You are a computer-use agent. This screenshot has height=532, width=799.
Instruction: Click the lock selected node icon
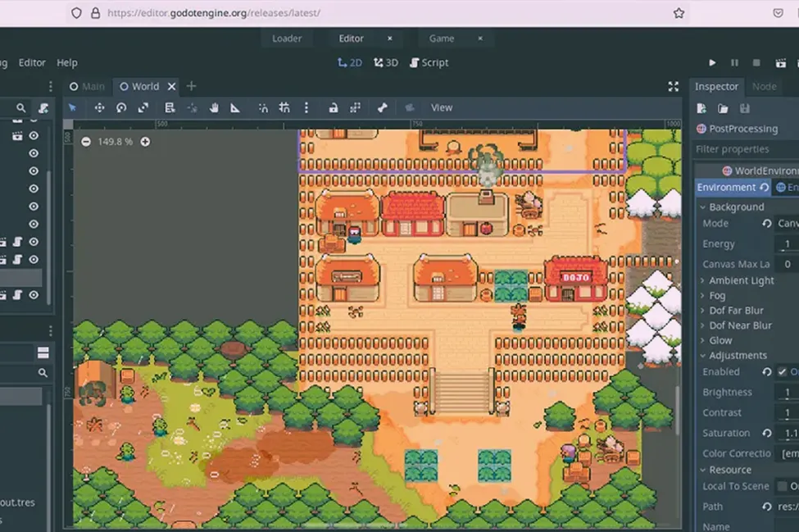[333, 107]
